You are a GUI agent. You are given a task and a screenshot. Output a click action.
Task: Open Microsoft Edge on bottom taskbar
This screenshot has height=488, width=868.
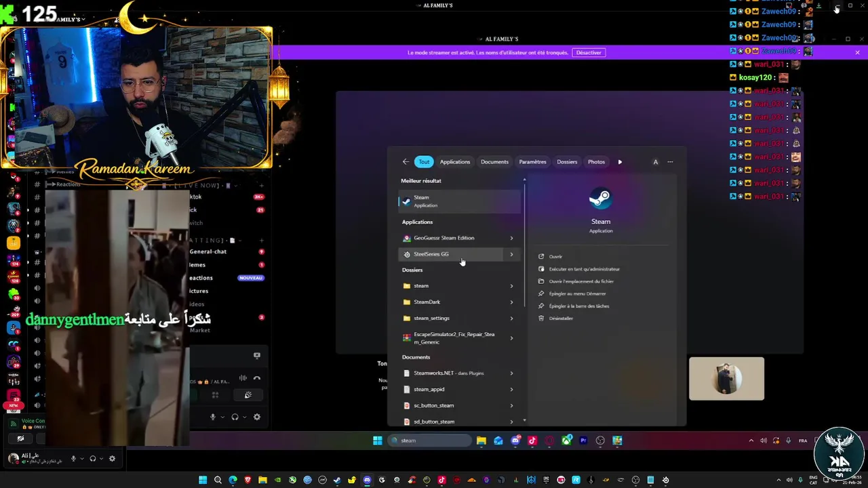233,481
